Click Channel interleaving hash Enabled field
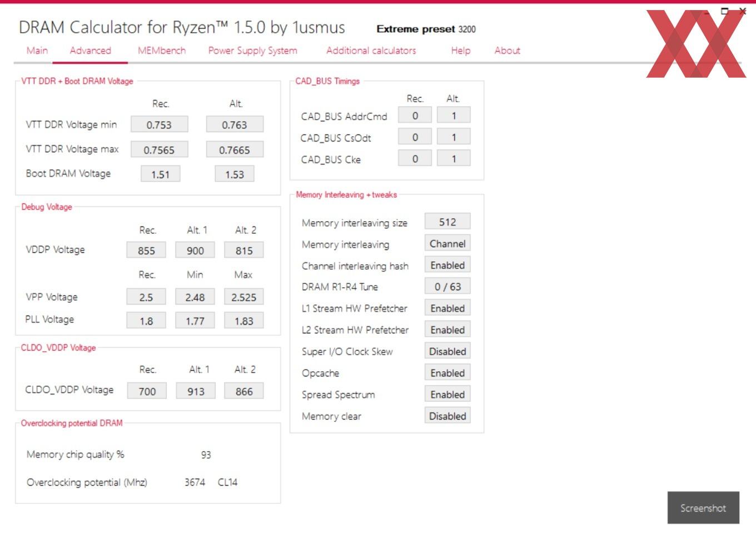 447,265
